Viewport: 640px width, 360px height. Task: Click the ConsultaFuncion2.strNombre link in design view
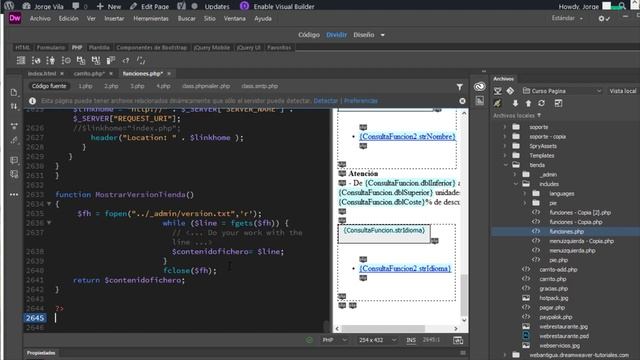407,136
